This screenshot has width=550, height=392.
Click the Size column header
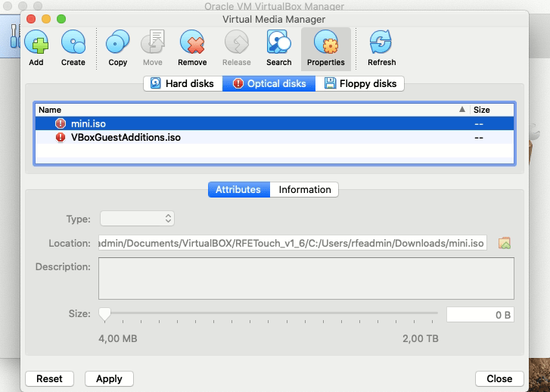click(x=491, y=110)
